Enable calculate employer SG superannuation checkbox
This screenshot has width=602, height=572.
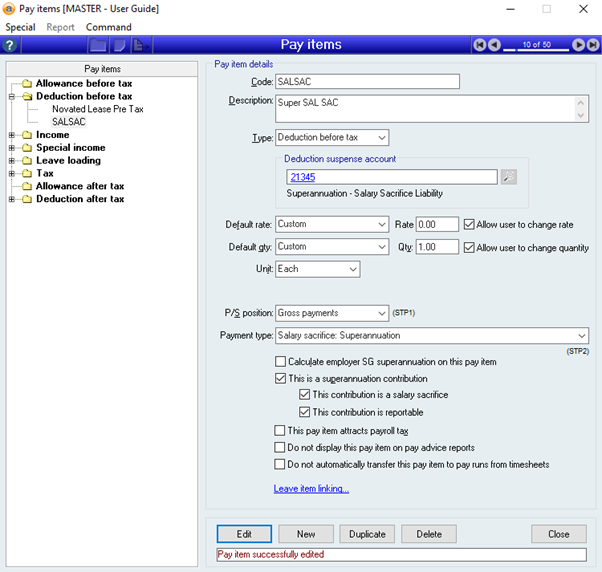[280, 362]
